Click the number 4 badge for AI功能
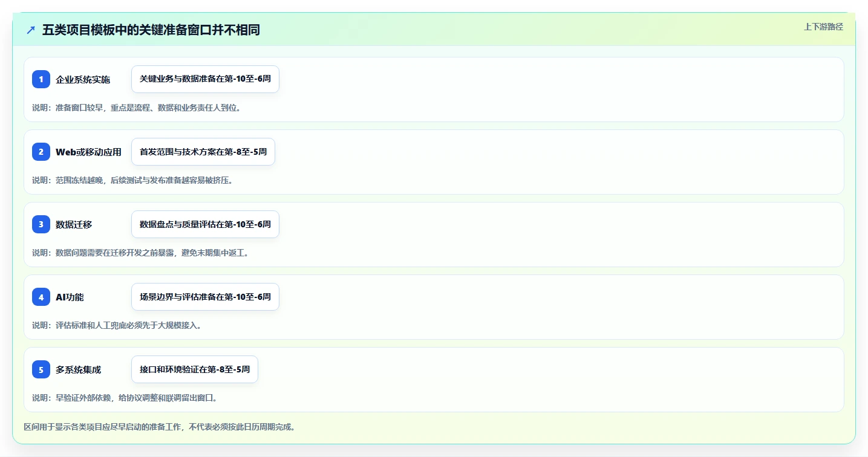This screenshot has width=868, height=457. pos(41,297)
